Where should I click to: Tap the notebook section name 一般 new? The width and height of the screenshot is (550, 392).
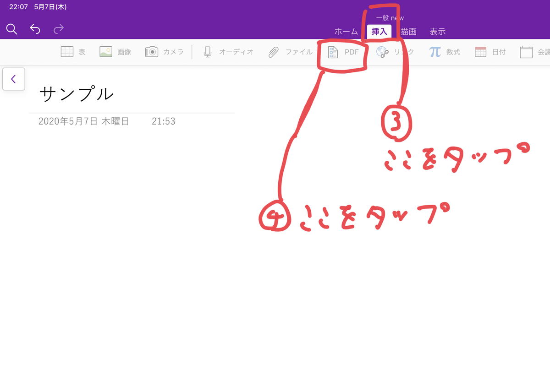point(390,18)
